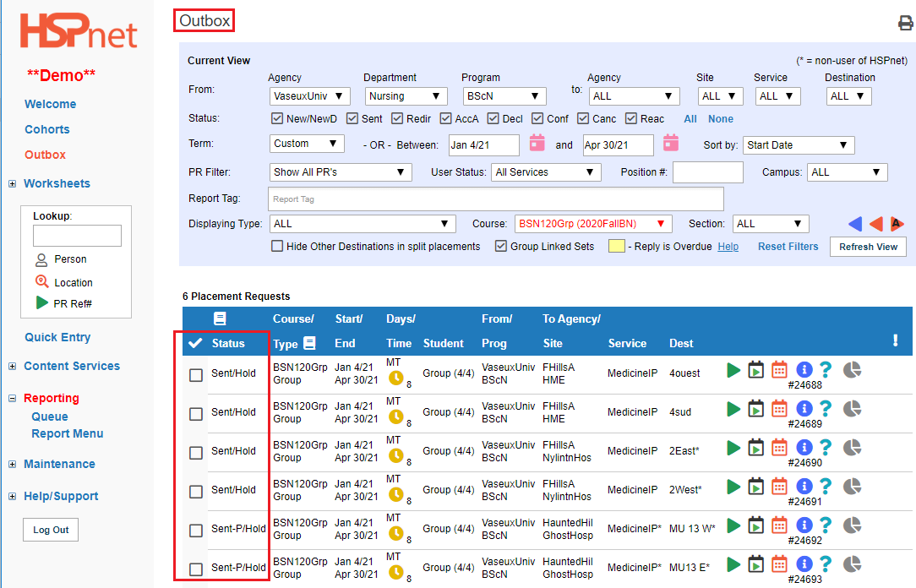Click green play arrow for request #24688
This screenshot has width=916, height=588.
[733, 370]
